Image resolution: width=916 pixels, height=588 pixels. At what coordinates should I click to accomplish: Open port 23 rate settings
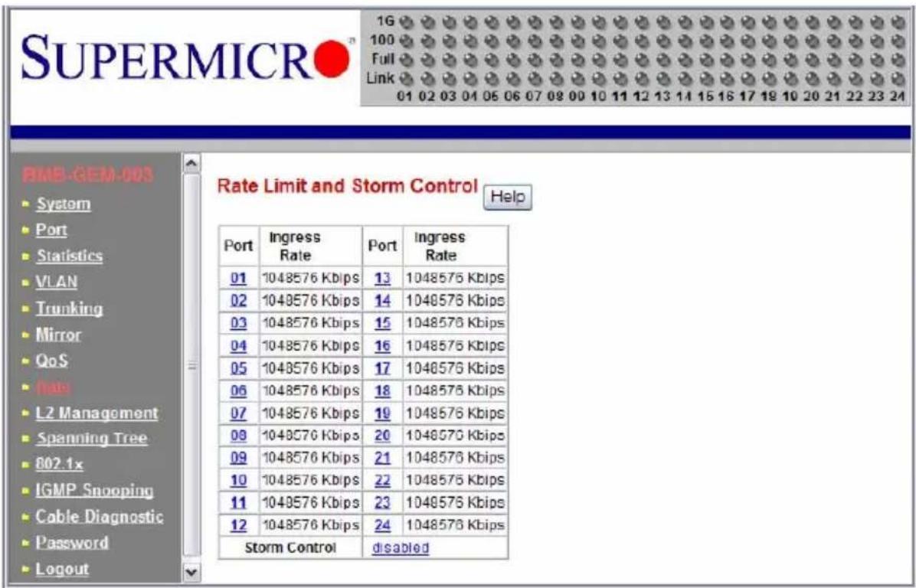click(382, 503)
